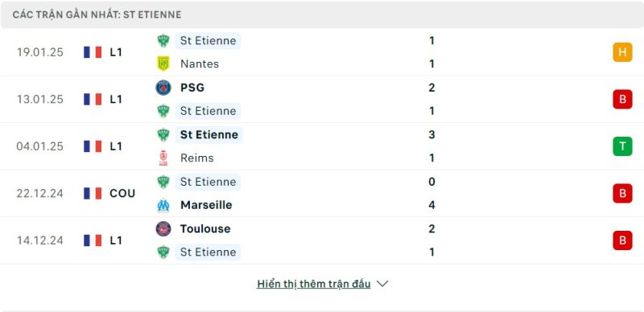The height and width of the screenshot is (312, 644).
Task: Click the red B badge for PSG match
Action: click(622, 100)
